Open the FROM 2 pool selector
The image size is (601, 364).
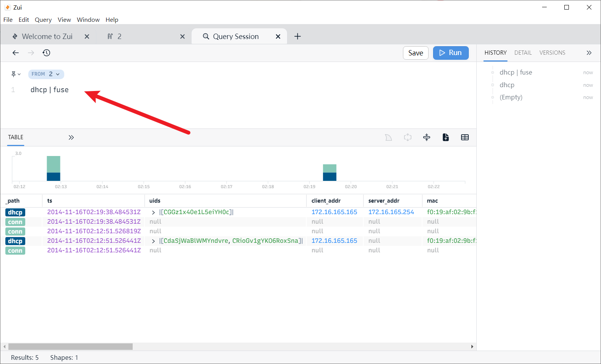[46, 74]
